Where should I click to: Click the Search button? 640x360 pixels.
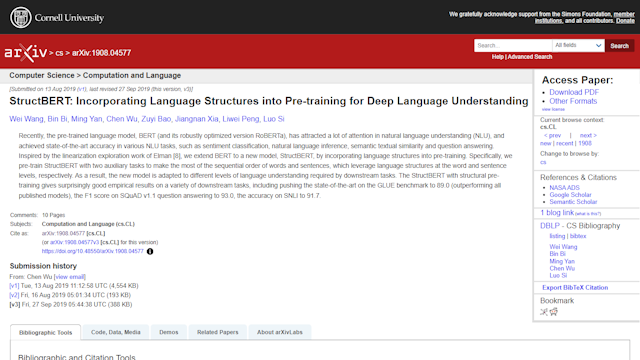[619, 46]
